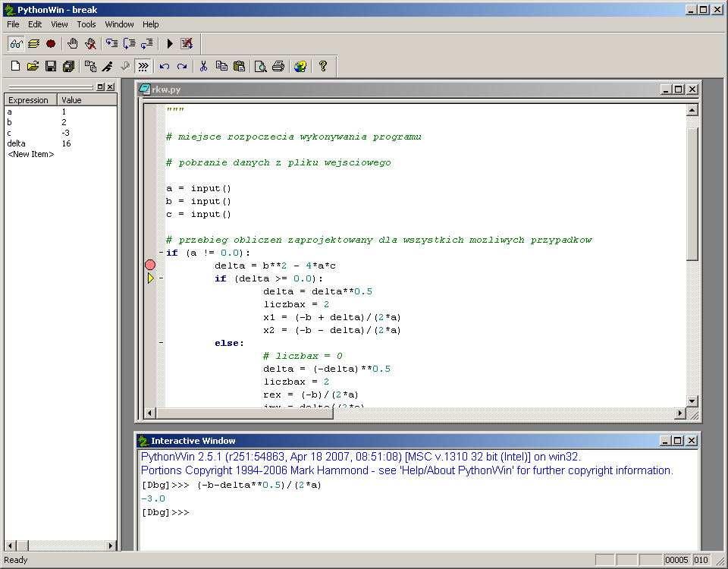728x569 pixels.
Task: Toggle the Watch window glasses icon
Action: (16, 44)
